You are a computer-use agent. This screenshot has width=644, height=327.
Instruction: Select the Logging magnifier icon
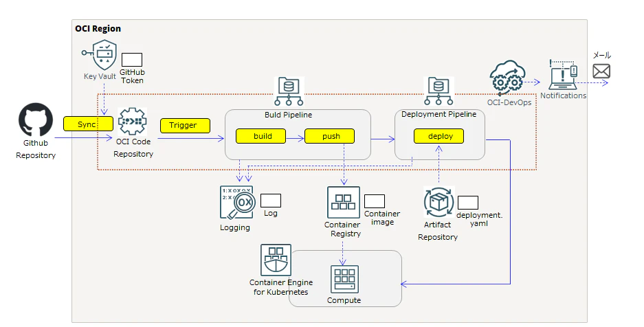[x=237, y=202]
